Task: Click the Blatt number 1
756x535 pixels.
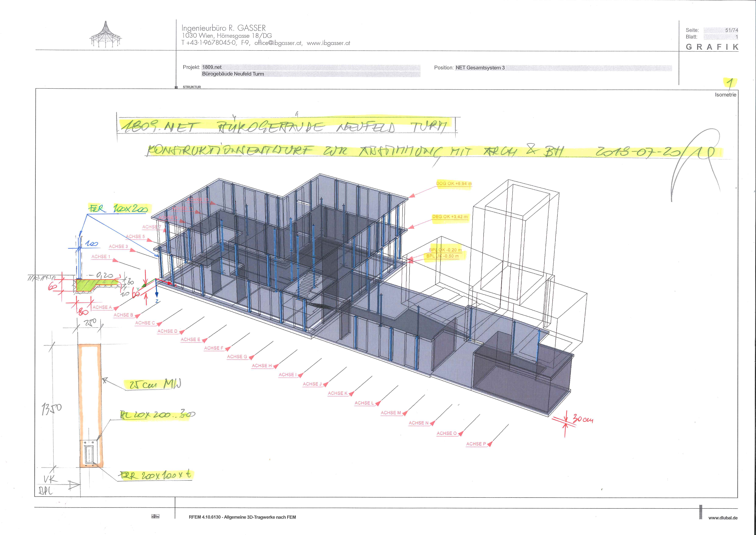Action: [x=737, y=37]
